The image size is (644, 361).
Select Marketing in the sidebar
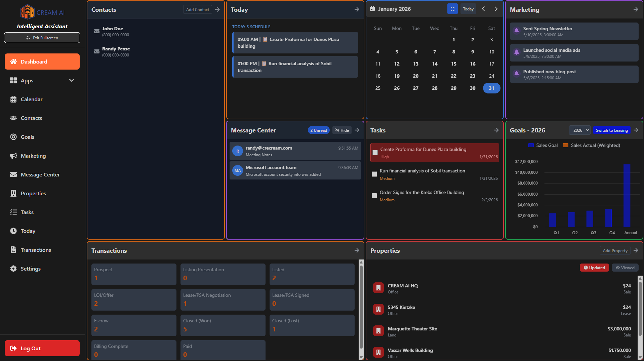33,156
